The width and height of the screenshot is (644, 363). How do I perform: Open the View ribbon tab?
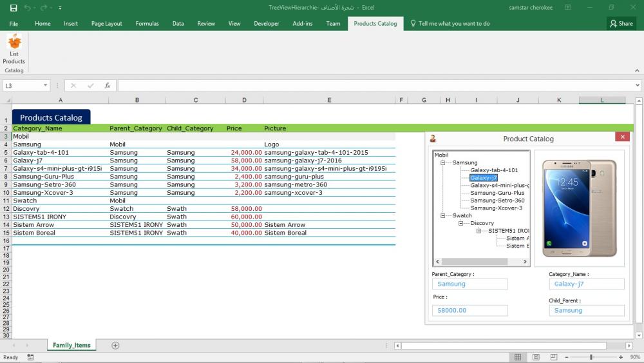click(x=234, y=24)
